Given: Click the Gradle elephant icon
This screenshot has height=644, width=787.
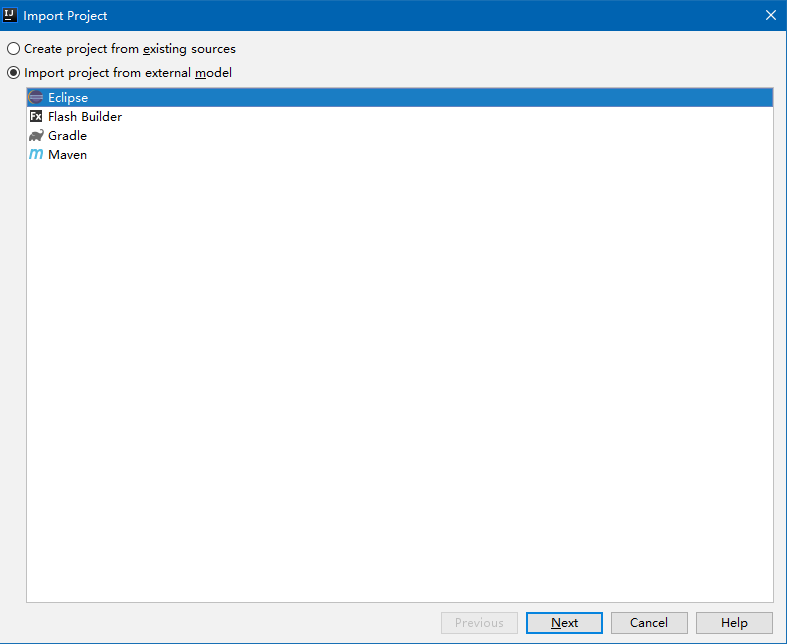Looking at the screenshot, I should [36, 136].
